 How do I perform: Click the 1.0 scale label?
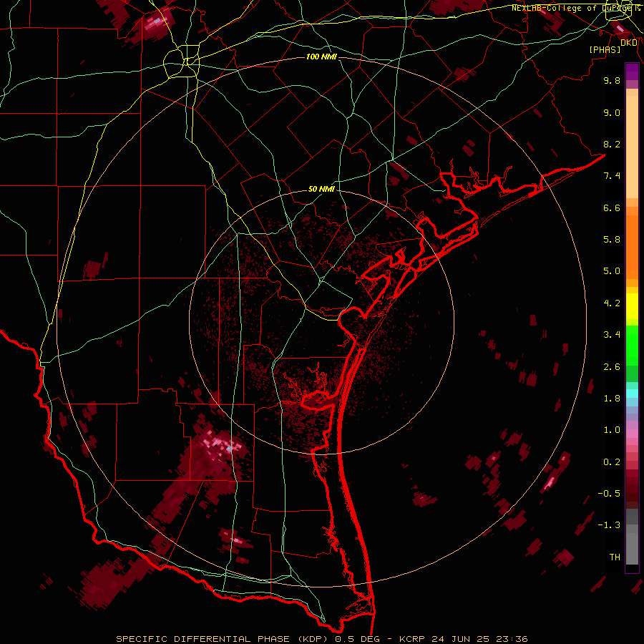point(612,430)
